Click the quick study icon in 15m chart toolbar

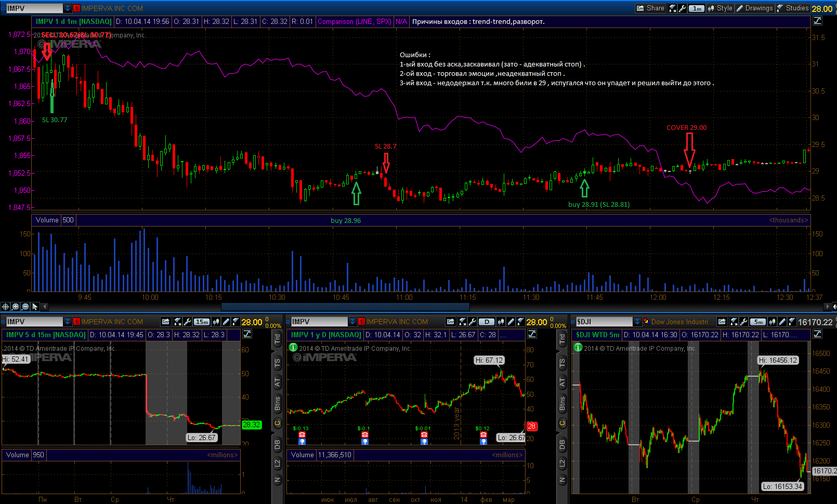178,322
